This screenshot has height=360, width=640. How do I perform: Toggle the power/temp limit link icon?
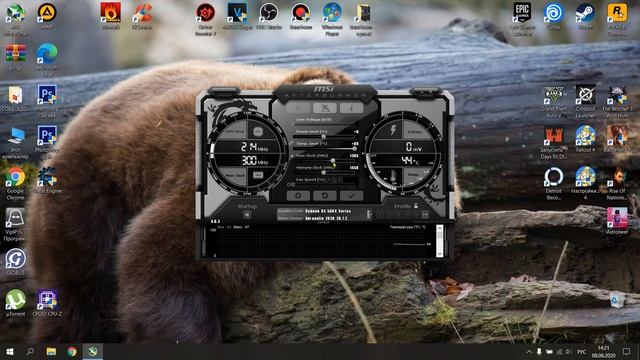(292, 143)
